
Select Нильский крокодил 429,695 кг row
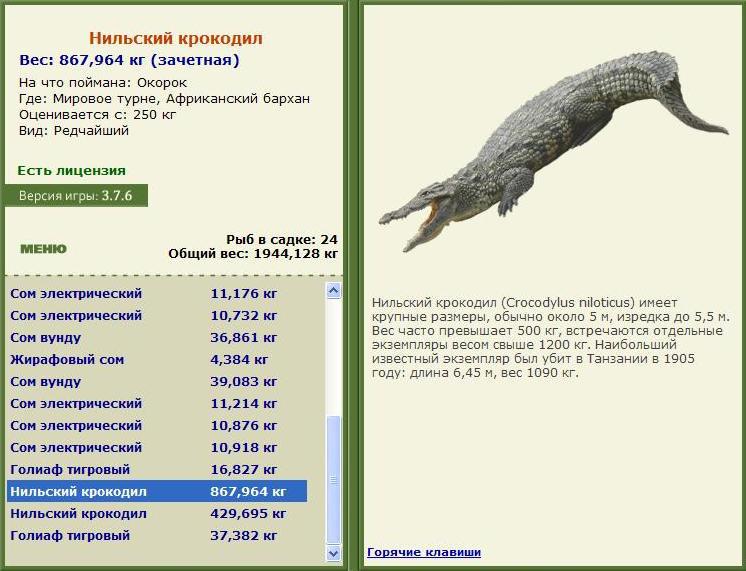tap(157, 513)
